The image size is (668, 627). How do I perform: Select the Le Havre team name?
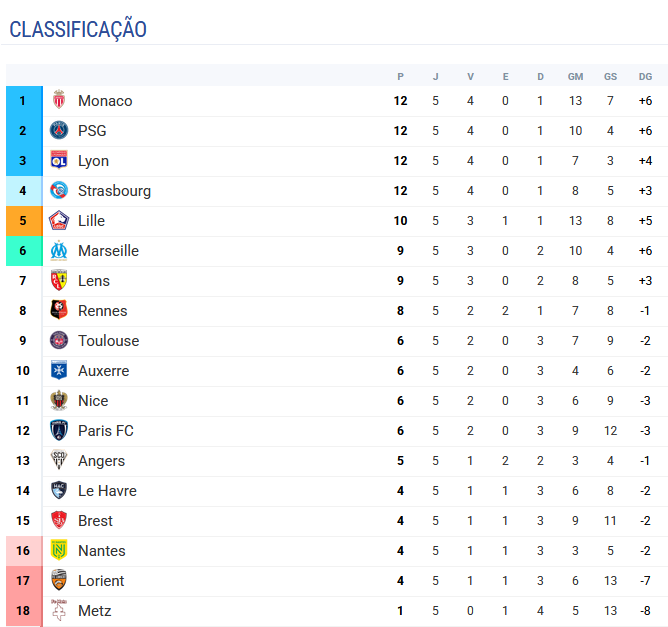(x=107, y=491)
